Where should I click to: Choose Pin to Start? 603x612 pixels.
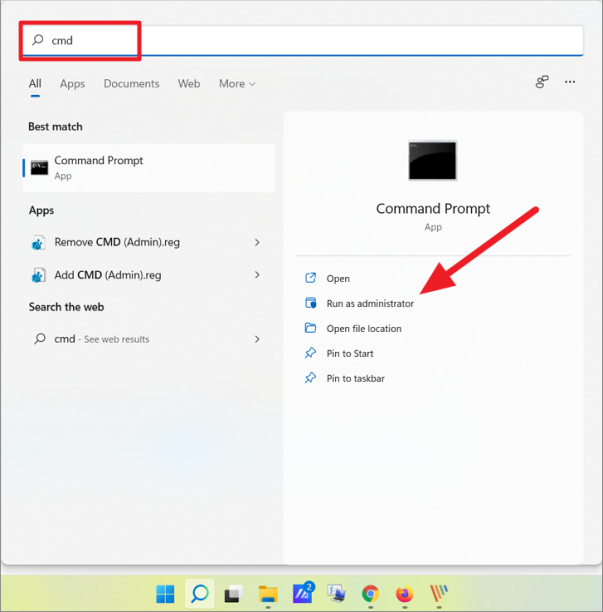350,354
